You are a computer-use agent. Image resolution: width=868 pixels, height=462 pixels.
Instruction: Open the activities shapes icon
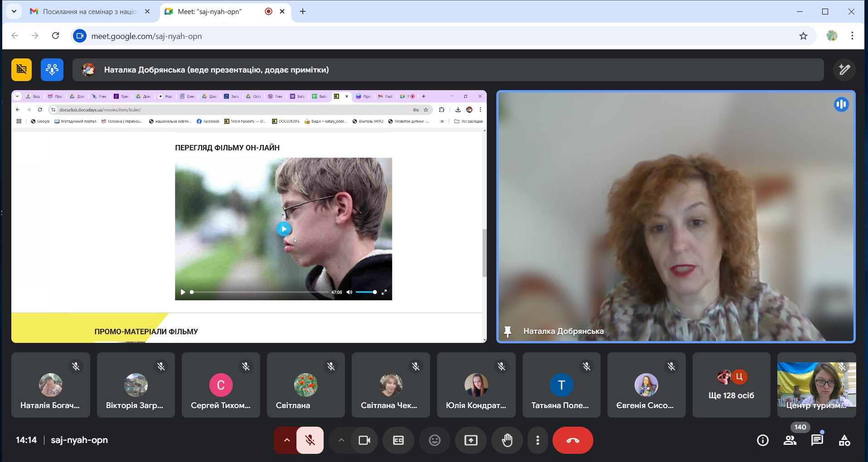point(844,440)
